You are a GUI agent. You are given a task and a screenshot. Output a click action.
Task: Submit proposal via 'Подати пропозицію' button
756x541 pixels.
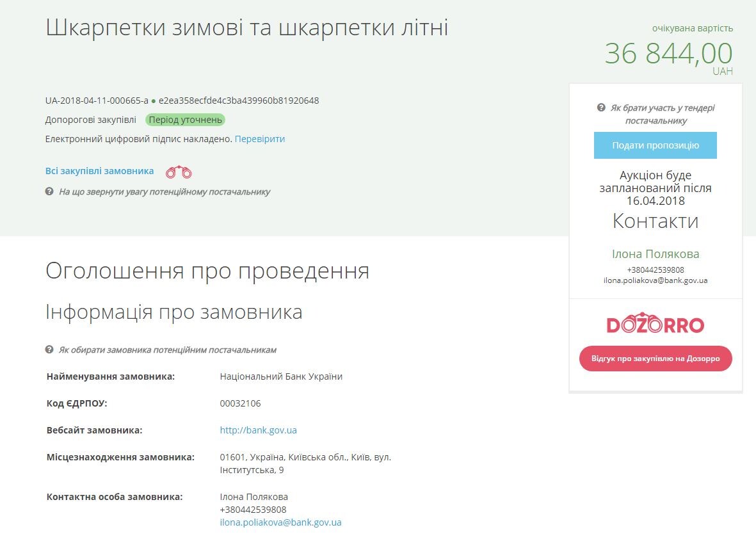pyautogui.click(x=655, y=145)
